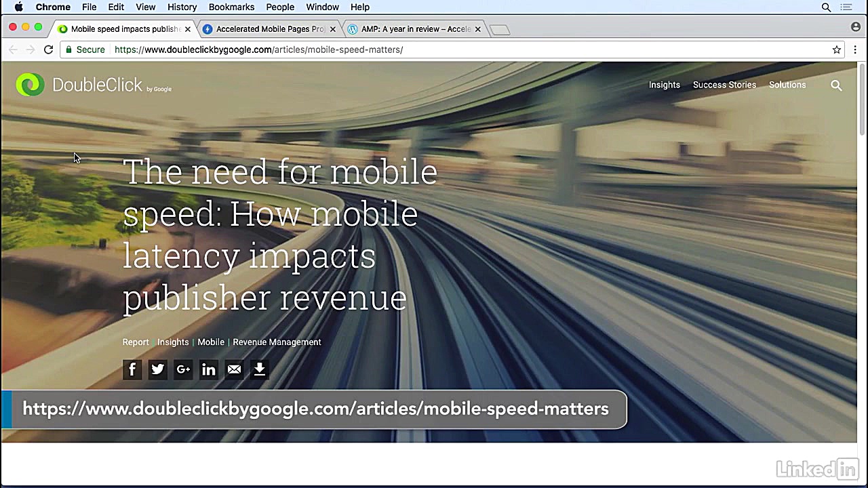The image size is (868, 488).
Task: Follow the Report tag link
Action: click(136, 342)
